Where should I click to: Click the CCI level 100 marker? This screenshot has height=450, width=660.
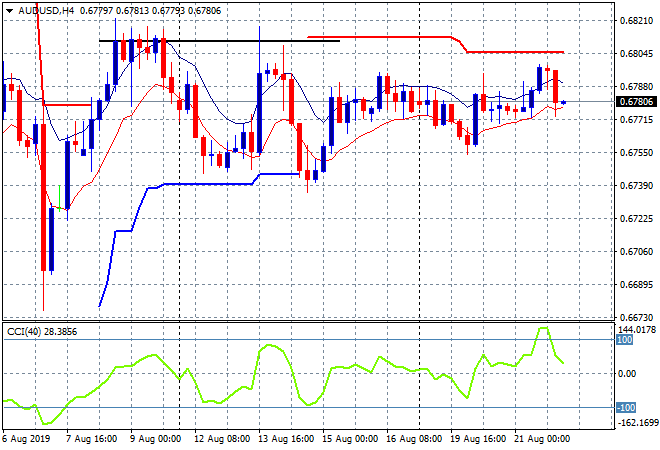[625, 340]
